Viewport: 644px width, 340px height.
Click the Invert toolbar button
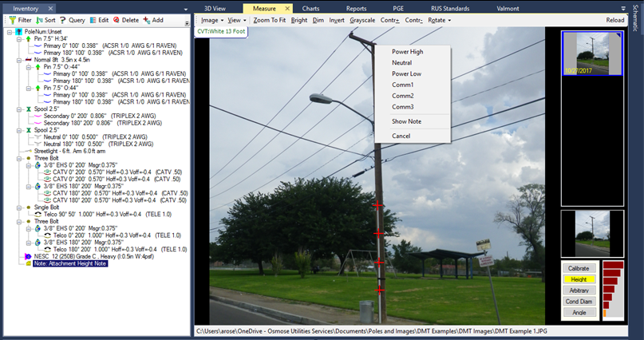pos(337,20)
